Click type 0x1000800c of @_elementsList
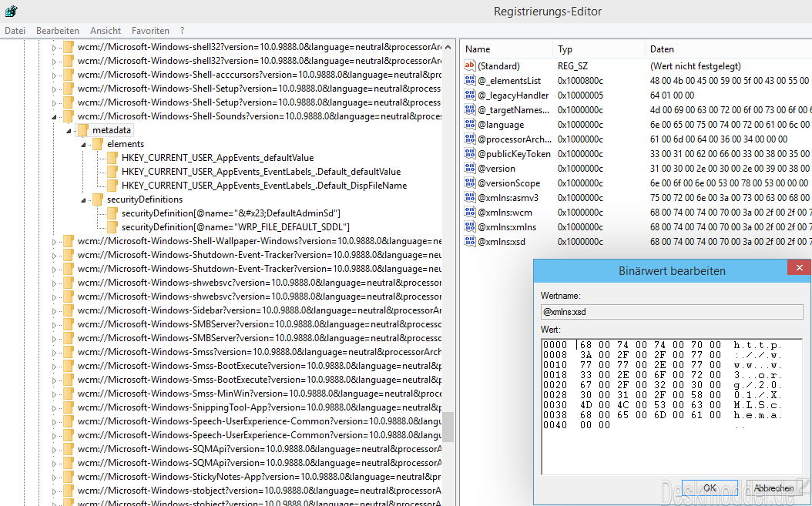 coord(580,81)
